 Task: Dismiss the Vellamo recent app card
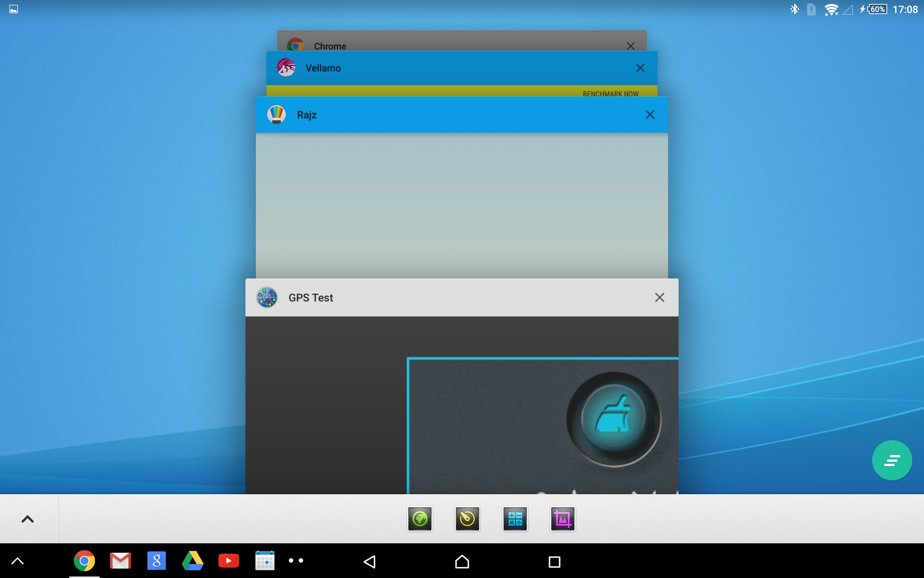[x=640, y=68]
